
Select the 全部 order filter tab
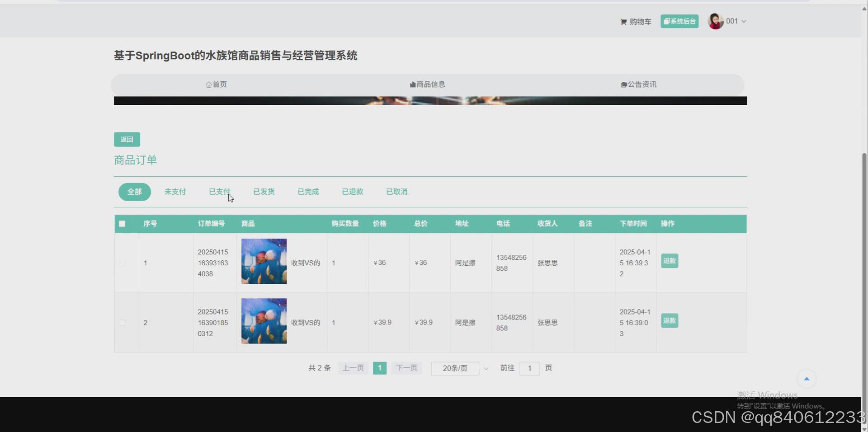(134, 192)
